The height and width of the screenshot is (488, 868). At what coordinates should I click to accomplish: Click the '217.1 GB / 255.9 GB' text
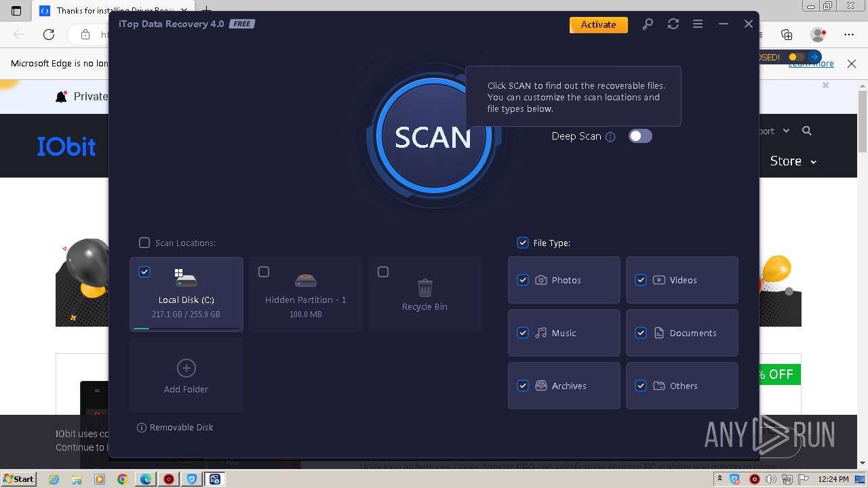(186, 314)
